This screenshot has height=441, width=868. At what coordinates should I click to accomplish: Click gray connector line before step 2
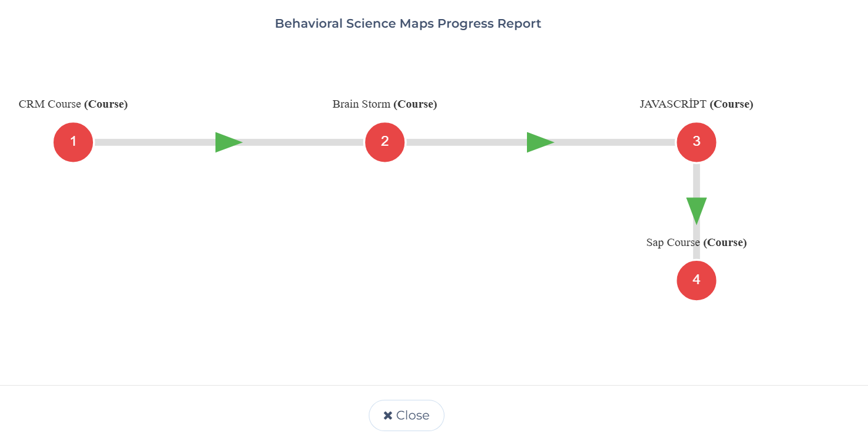click(x=303, y=142)
